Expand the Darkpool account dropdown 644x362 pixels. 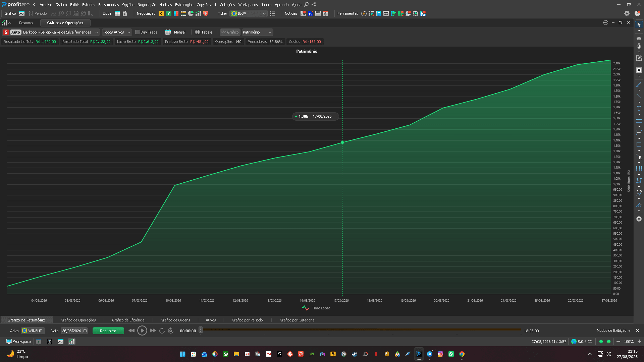coord(97,33)
